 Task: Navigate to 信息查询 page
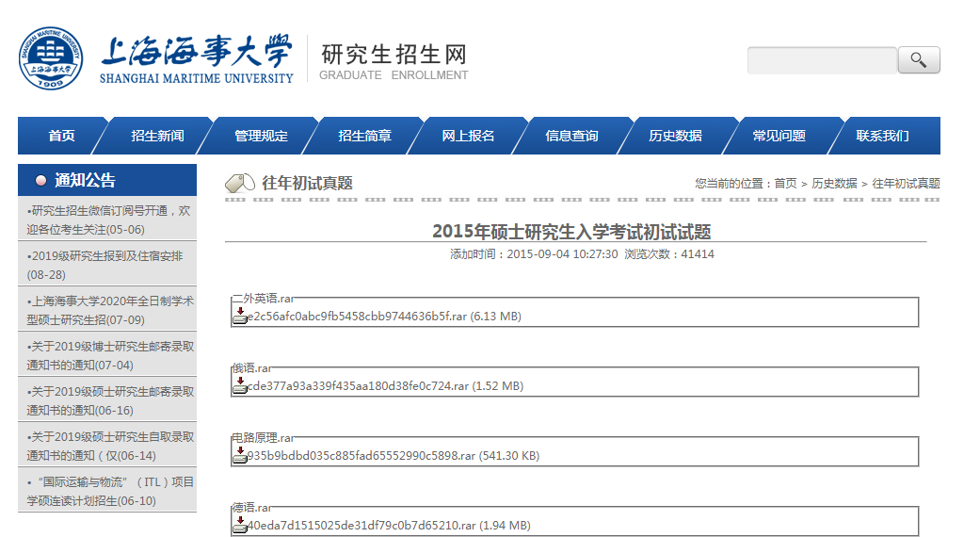point(571,136)
